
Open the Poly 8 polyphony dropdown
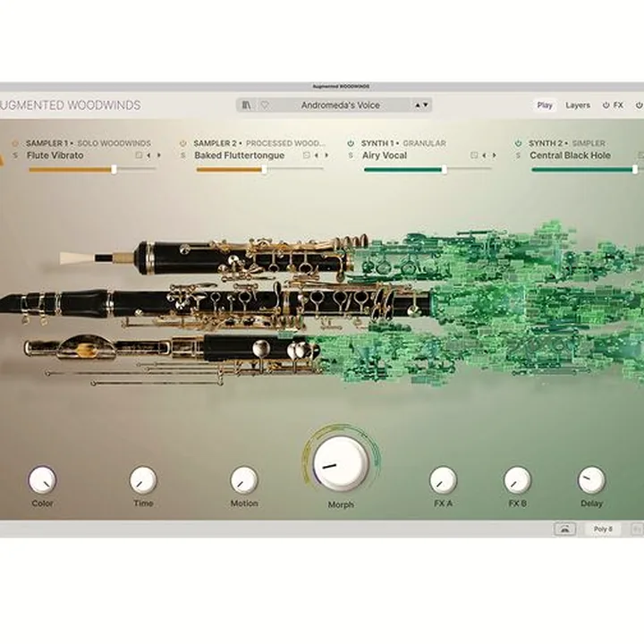point(603,529)
